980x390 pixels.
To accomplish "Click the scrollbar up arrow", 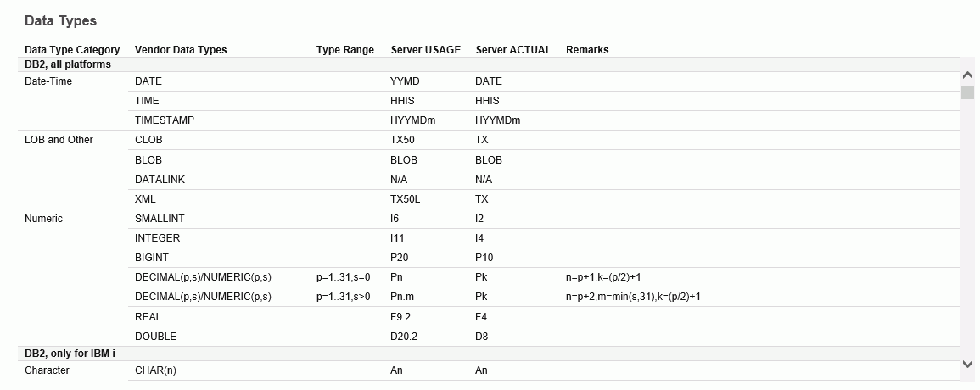I will (x=967, y=75).
